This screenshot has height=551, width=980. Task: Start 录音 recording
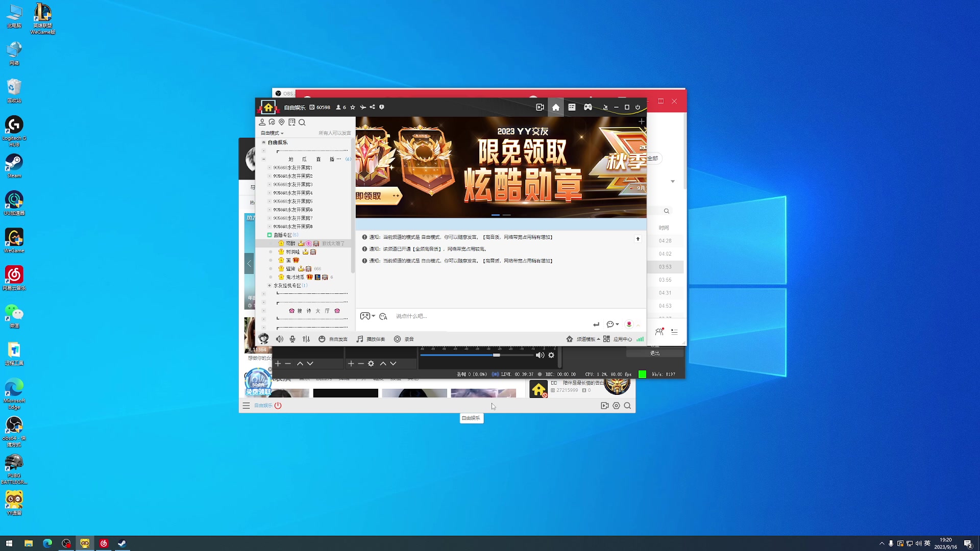coord(404,339)
